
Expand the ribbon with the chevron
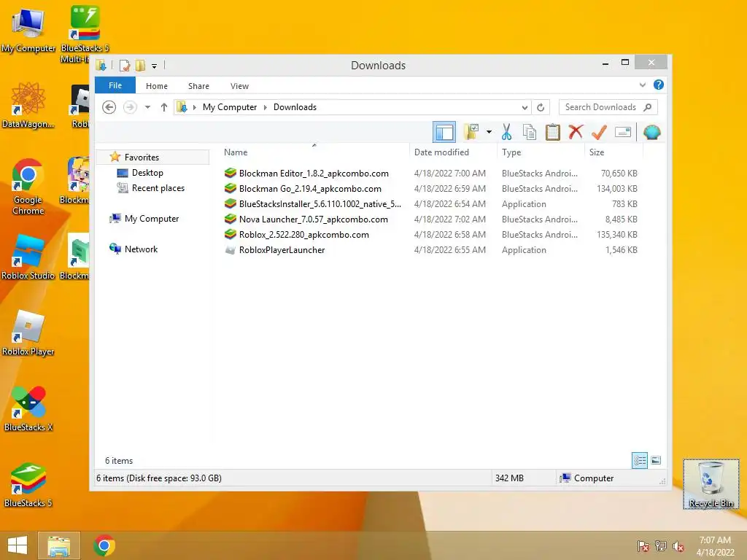click(x=642, y=85)
